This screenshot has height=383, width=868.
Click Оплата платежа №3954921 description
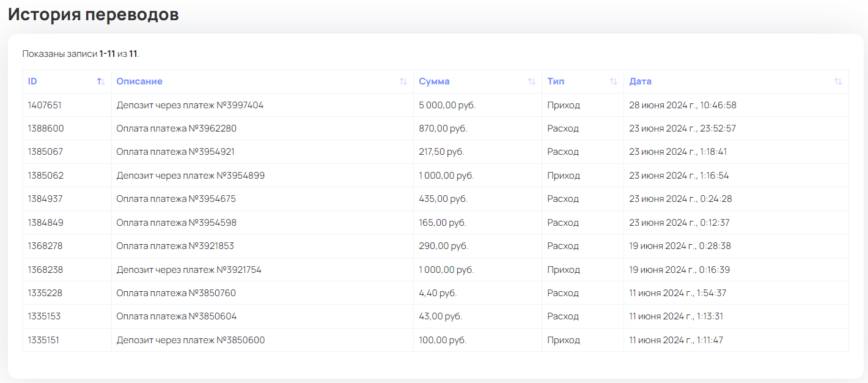(x=175, y=152)
